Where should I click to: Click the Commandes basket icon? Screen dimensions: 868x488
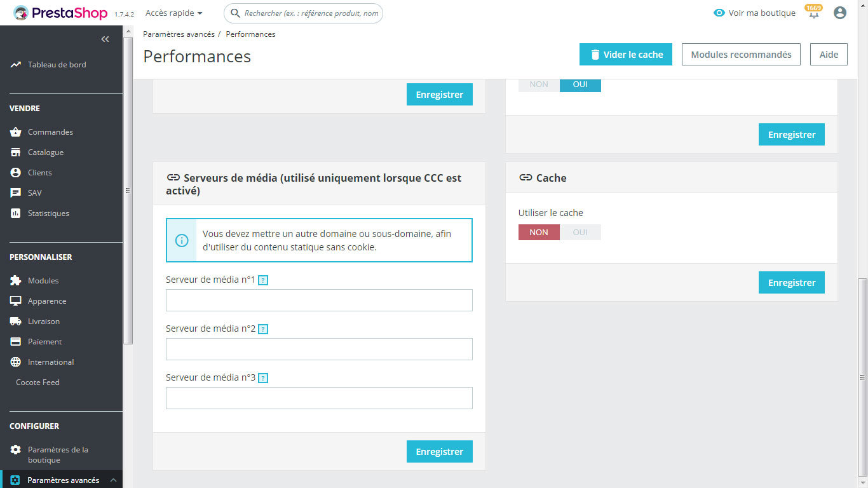click(16, 132)
